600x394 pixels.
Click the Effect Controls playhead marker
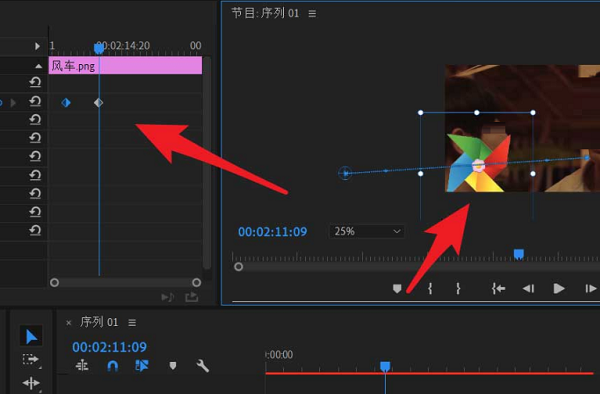(x=99, y=48)
